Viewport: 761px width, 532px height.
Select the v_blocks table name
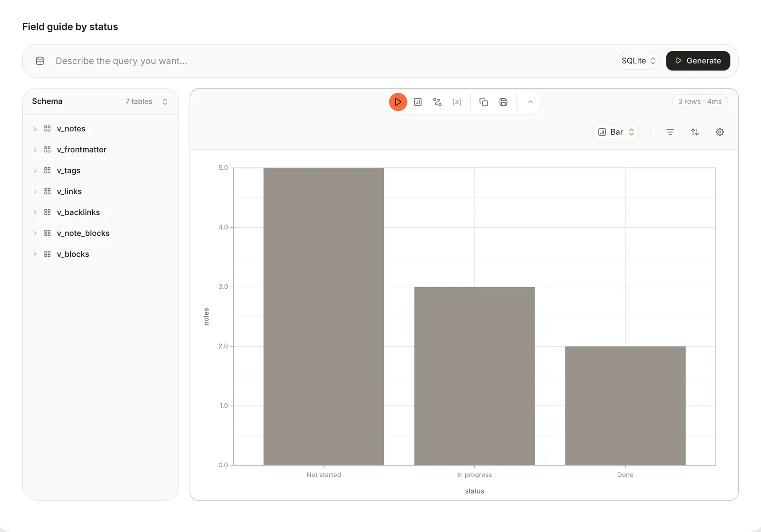coord(73,254)
